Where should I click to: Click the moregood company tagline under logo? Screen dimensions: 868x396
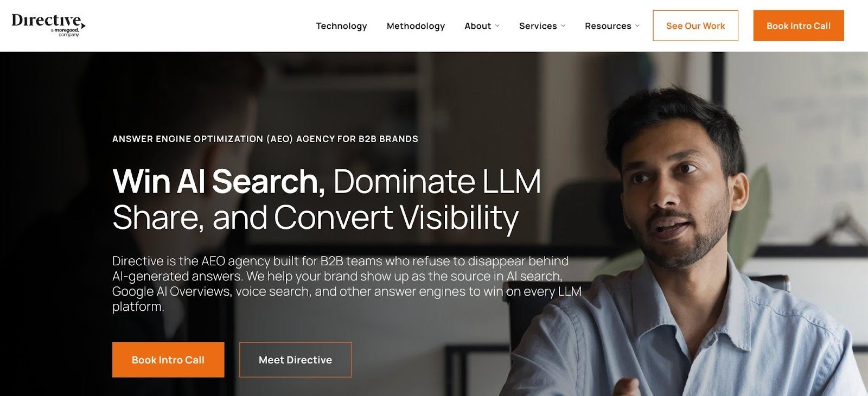(x=65, y=33)
